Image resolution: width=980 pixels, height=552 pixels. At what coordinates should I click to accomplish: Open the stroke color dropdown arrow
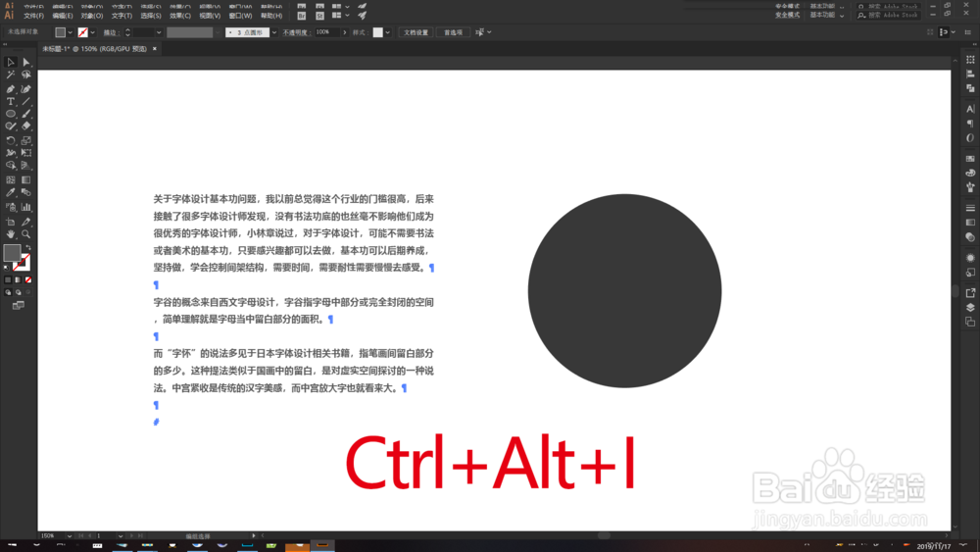[x=92, y=32]
